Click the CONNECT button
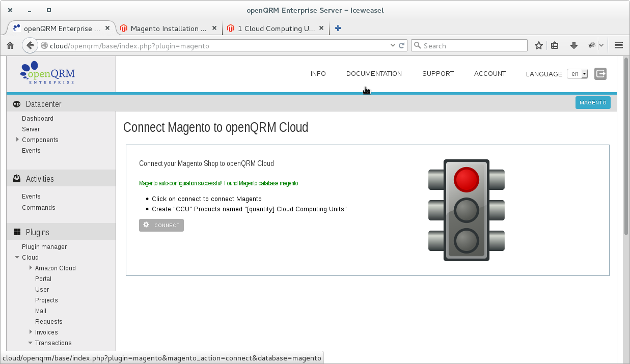 161,225
